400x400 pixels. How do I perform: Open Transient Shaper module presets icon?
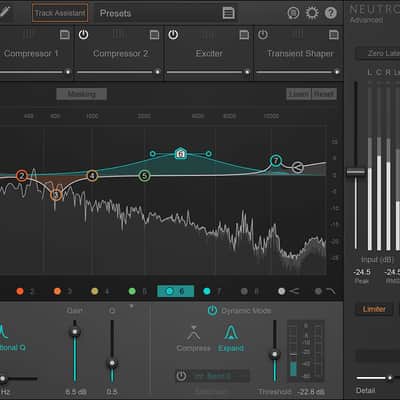(x=334, y=35)
